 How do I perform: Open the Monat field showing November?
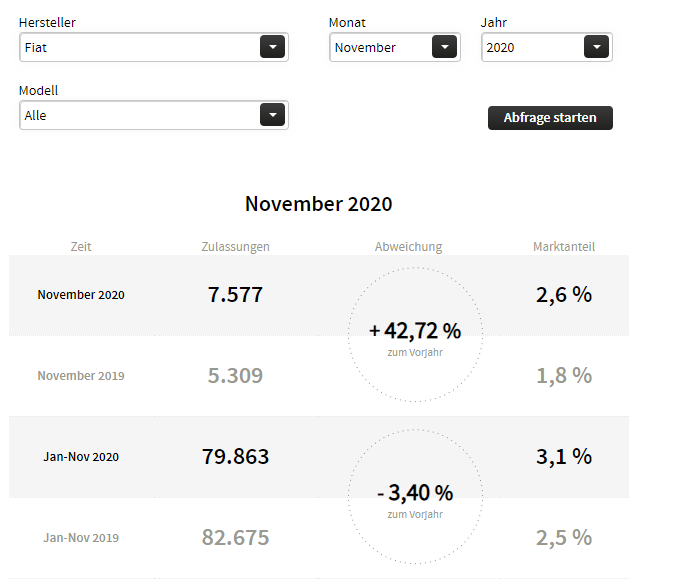(x=381, y=47)
